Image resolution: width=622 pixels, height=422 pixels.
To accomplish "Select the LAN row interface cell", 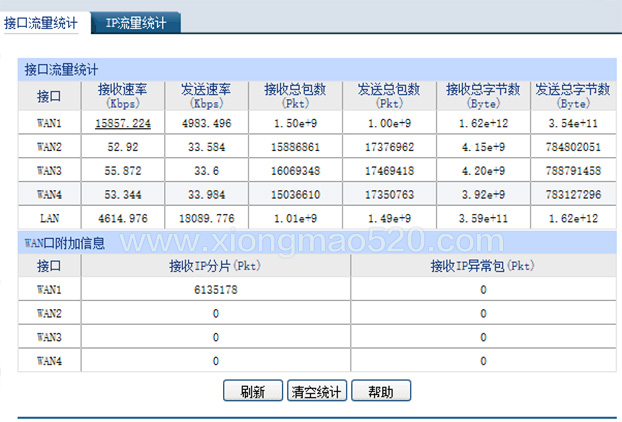I will pos(49,218).
